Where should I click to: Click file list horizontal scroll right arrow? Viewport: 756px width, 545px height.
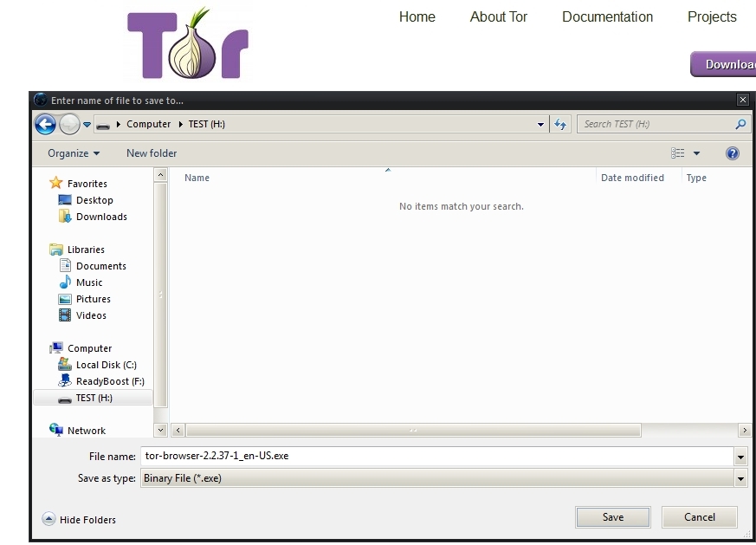(745, 430)
